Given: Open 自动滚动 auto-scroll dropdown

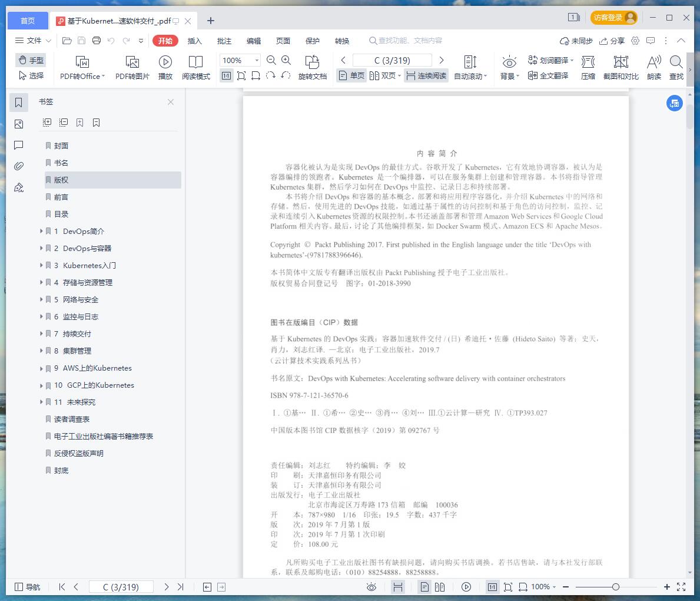Looking at the screenshot, I should [x=470, y=68].
